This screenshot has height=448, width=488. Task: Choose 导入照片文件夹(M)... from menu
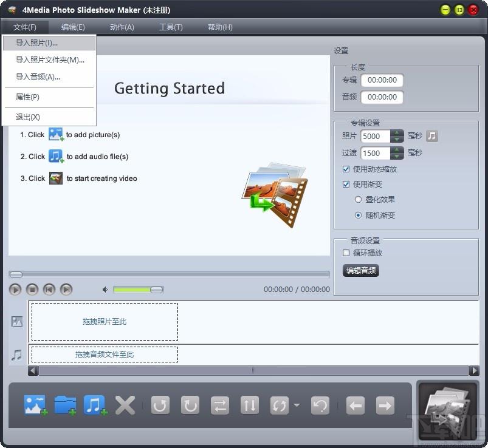[49, 59]
